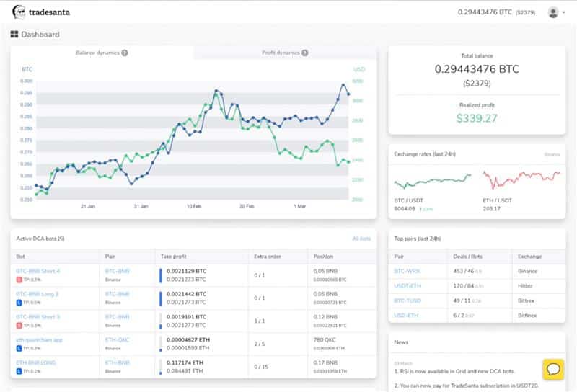Click the ETH / USDT rate 203.17

491,209
